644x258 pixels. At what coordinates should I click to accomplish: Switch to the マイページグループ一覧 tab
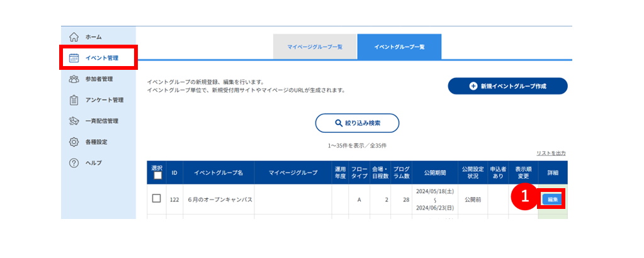315,47
